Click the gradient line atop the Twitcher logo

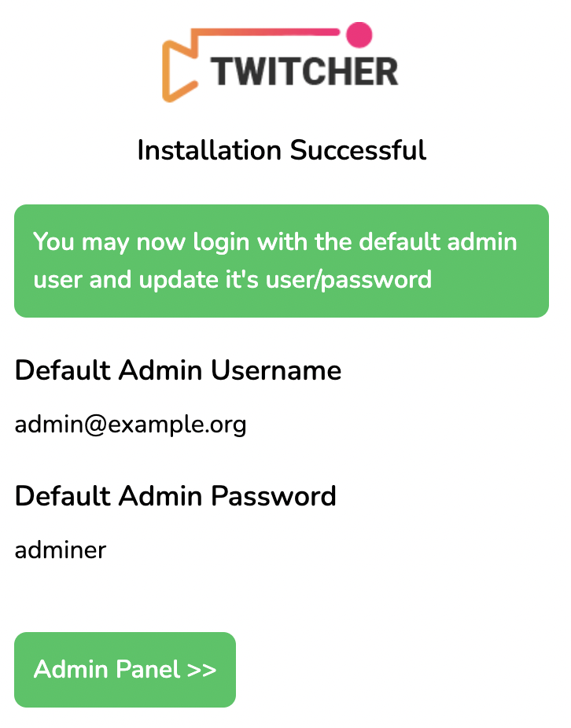point(267,33)
